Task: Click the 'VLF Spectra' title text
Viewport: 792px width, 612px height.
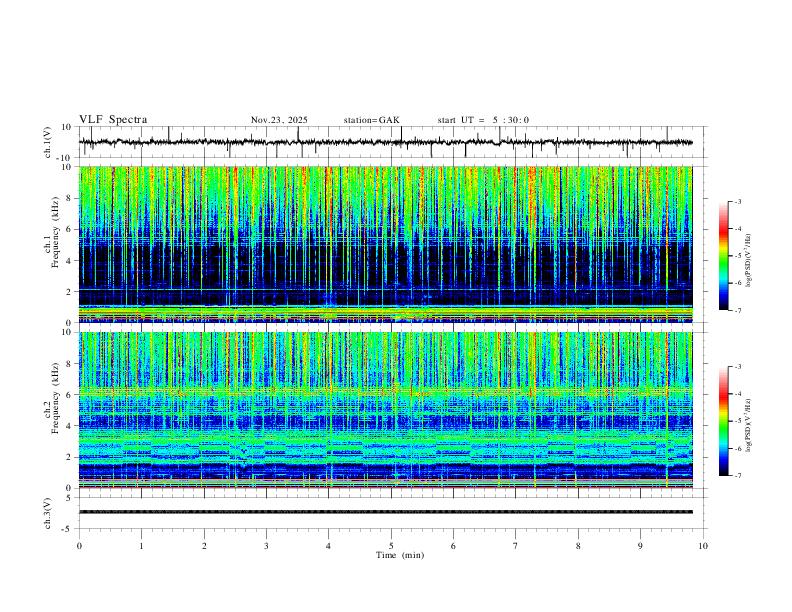Action: tap(113, 120)
